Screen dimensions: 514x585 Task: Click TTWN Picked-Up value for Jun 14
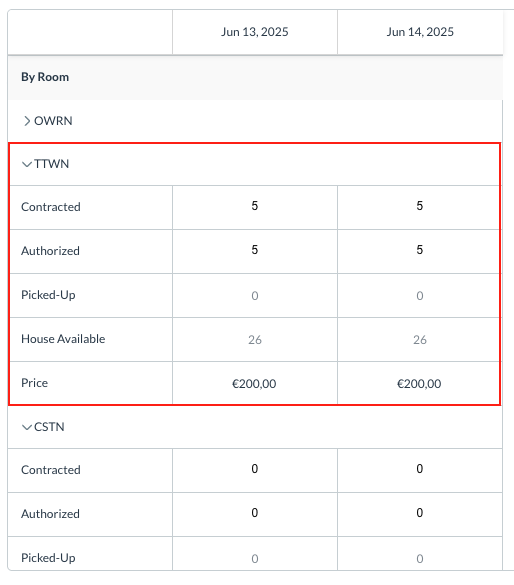pyautogui.click(x=420, y=295)
